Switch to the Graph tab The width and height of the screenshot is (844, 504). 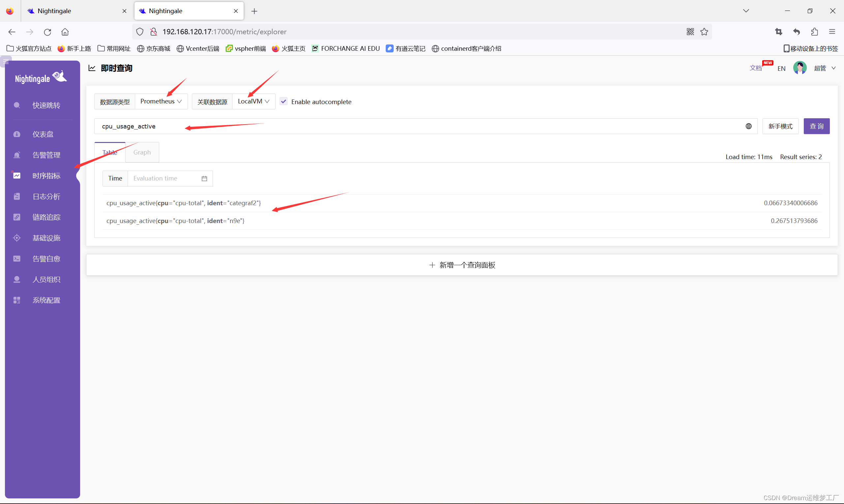coord(142,153)
